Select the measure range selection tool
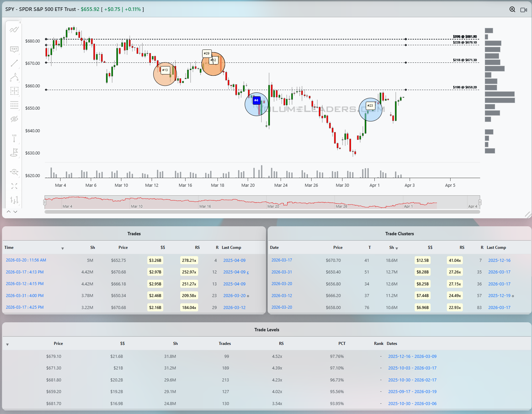 14,91
